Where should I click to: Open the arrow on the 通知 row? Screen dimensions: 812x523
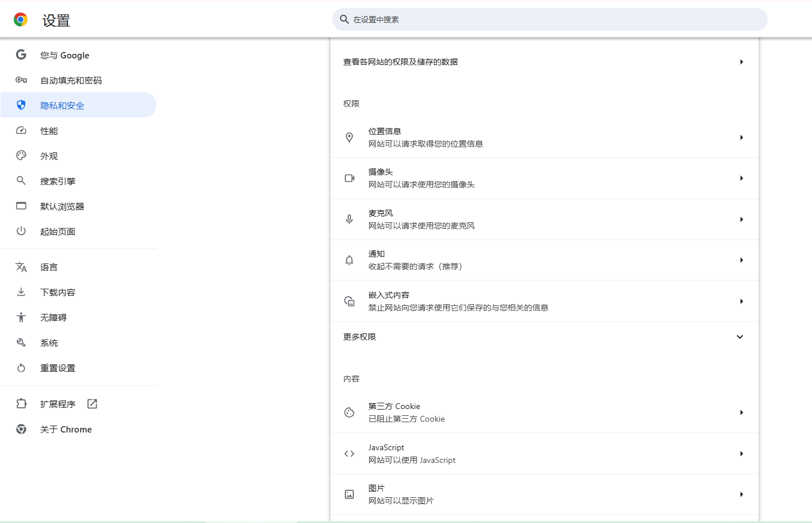pos(742,260)
